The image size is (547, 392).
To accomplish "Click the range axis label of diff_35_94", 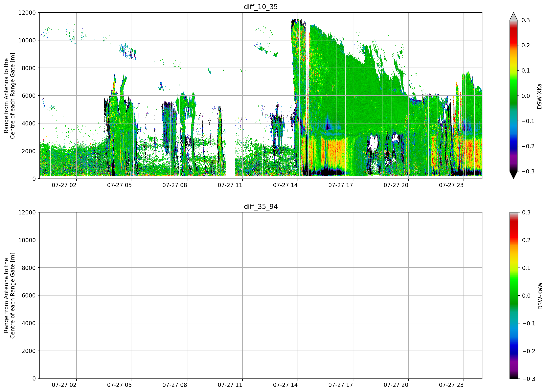I will click(x=9, y=295).
